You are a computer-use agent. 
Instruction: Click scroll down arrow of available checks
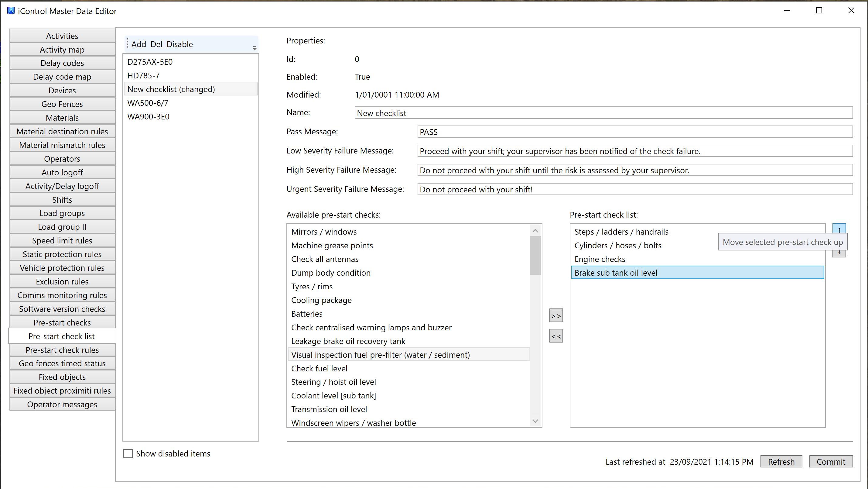[535, 421]
